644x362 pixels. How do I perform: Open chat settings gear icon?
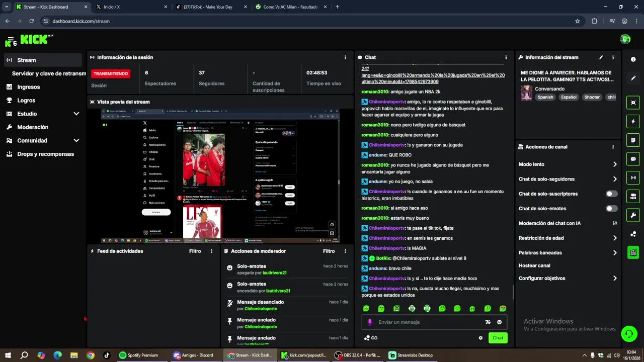(480, 338)
